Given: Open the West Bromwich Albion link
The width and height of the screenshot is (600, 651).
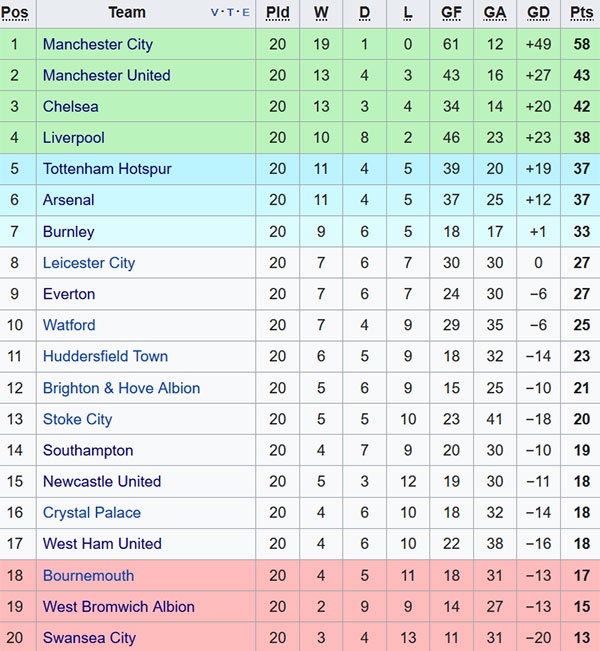Looking at the screenshot, I should pos(118,606).
